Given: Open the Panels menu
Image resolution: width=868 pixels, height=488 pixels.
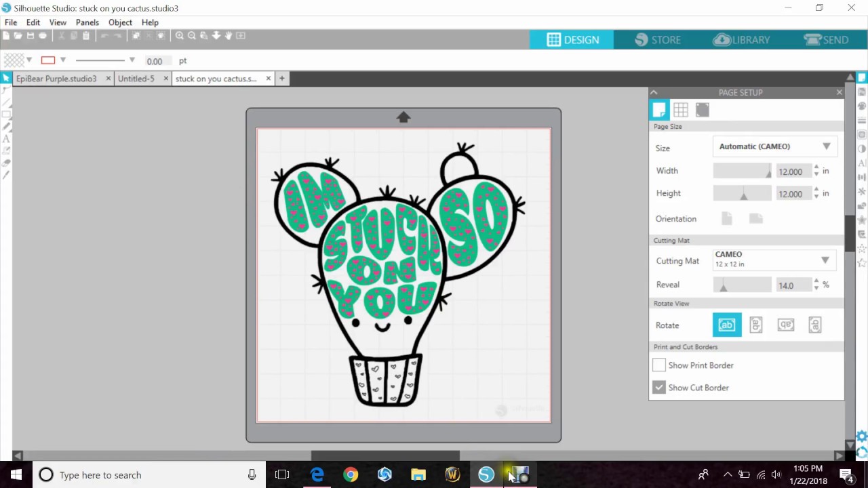Looking at the screenshot, I should [x=87, y=22].
